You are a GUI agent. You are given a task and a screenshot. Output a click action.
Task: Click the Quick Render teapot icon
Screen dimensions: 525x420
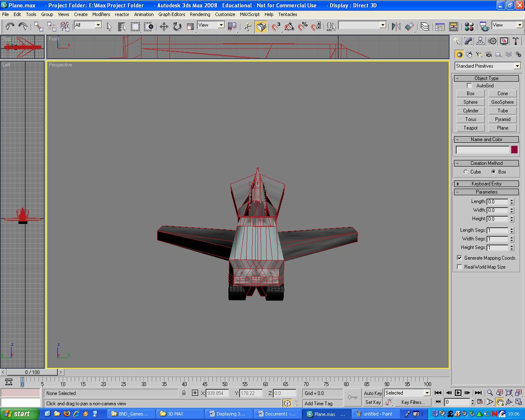point(484,26)
